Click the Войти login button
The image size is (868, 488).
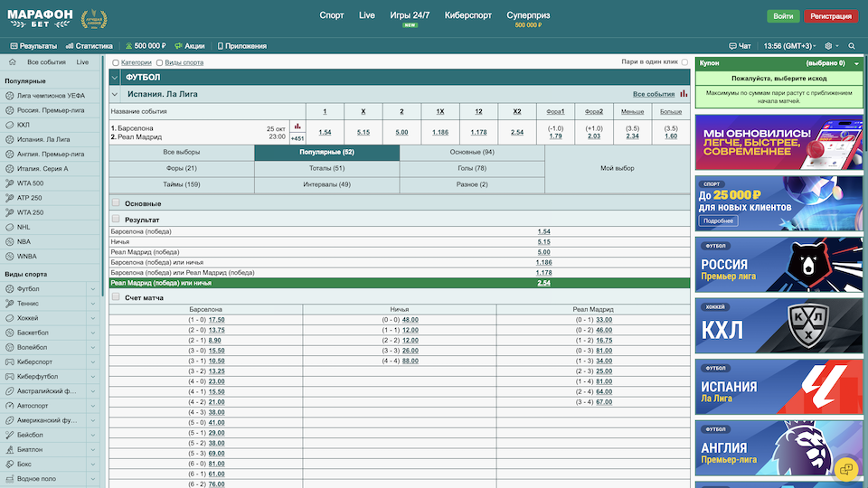783,16
